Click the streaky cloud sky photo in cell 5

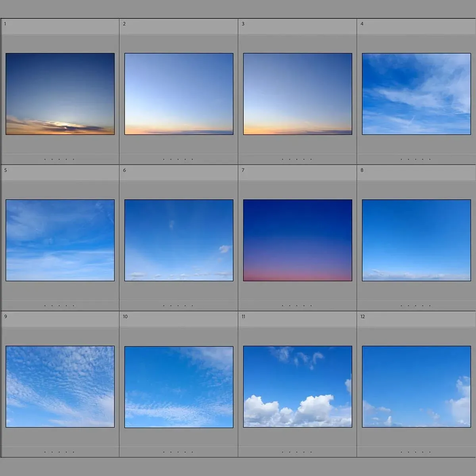60,240
